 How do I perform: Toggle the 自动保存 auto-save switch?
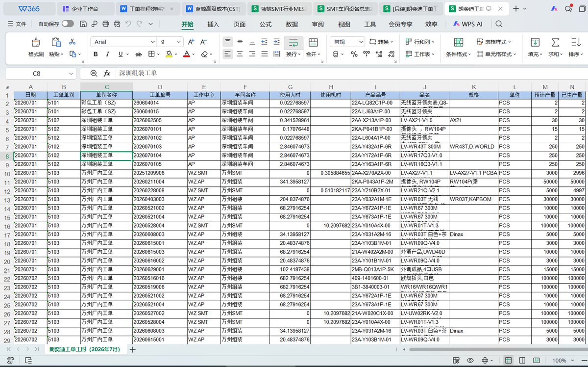68,24
